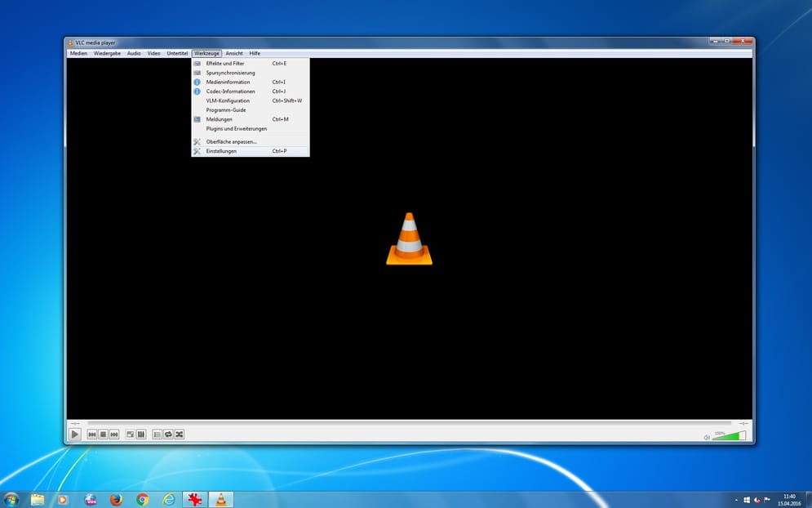Open the Medien menu
The height and width of the screenshot is (508, 812).
pyautogui.click(x=78, y=53)
